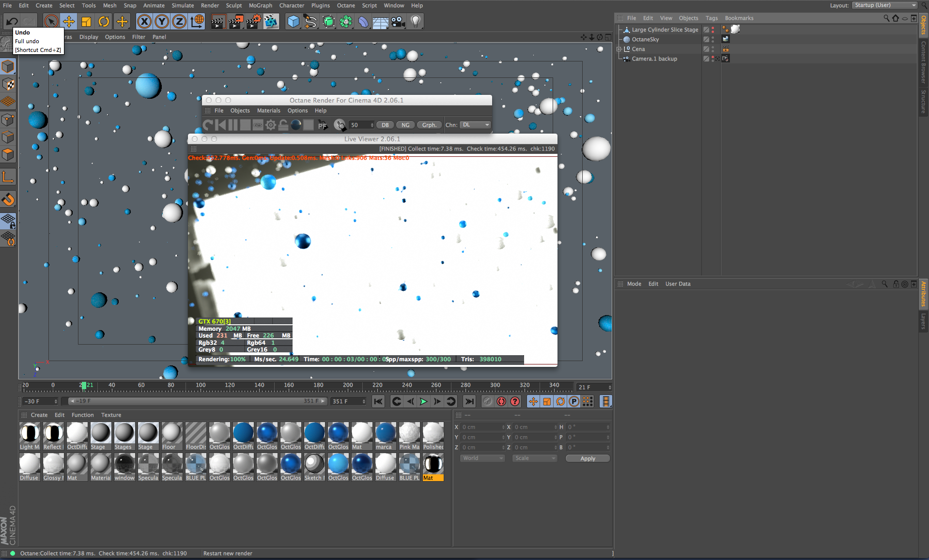This screenshot has height=560, width=929.
Task: Open the Sculpt menu
Action: pyautogui.click(x=234, y=5)
